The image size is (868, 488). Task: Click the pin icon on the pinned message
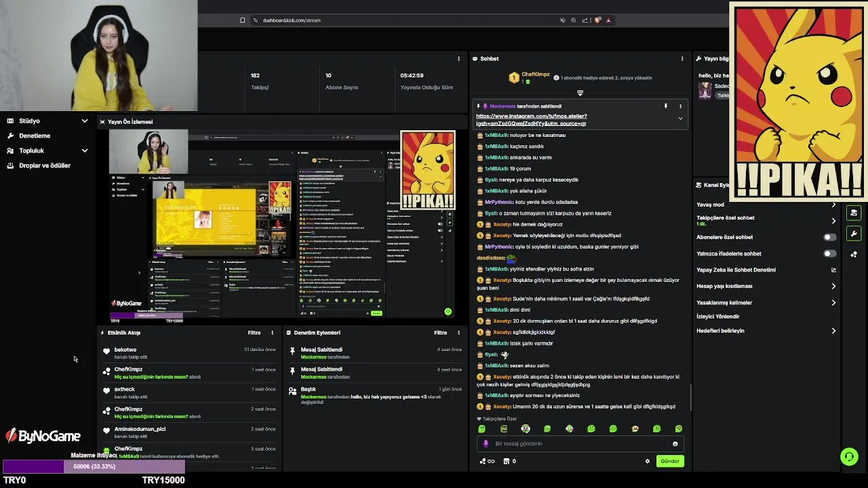click(665, 106)
